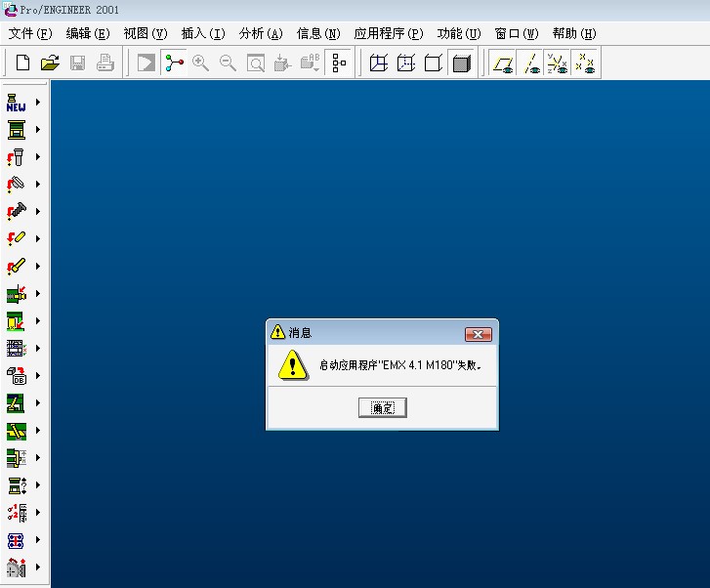Expand the arrow beside numbered list icon
The width and height of the screenshot is (710, 588).
tap(38, 513)
